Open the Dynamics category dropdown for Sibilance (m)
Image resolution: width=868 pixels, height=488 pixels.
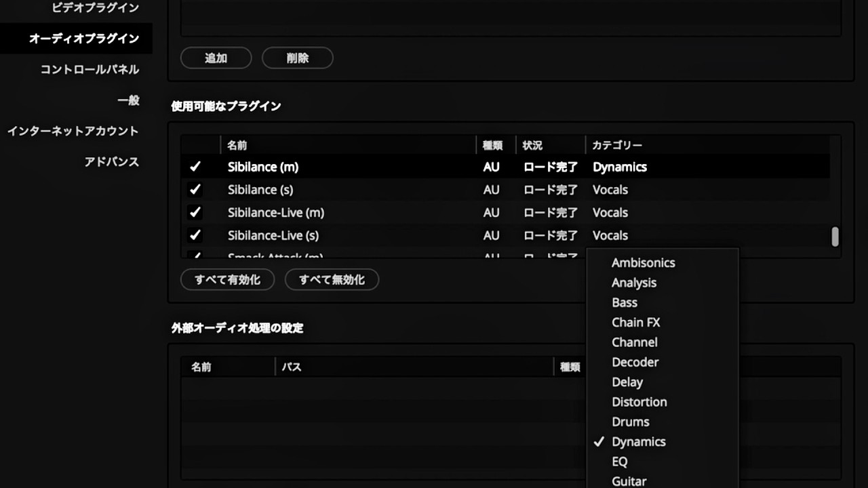[619, 167]
